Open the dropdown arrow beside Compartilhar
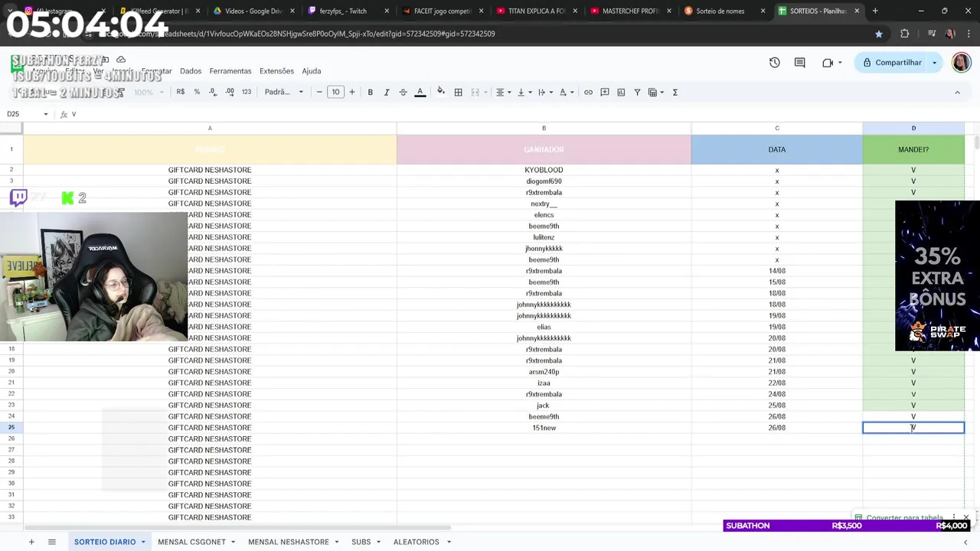 [934, 63]
